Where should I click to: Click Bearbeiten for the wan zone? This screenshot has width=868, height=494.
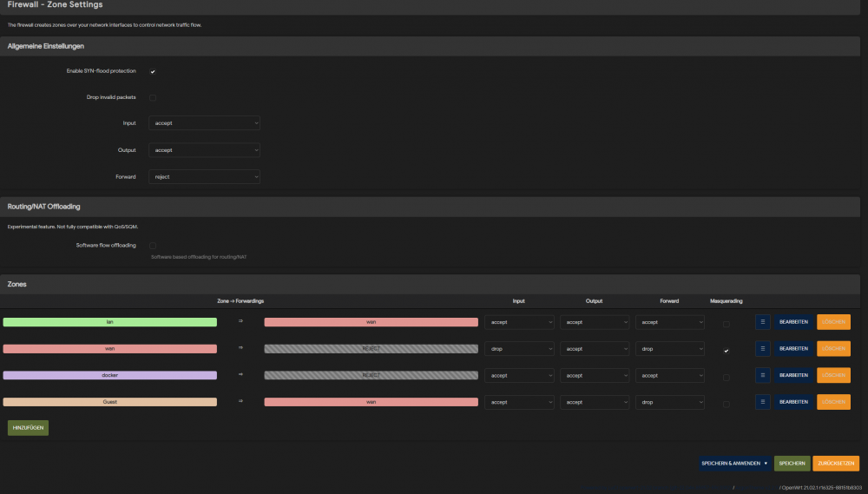(793, 348)
